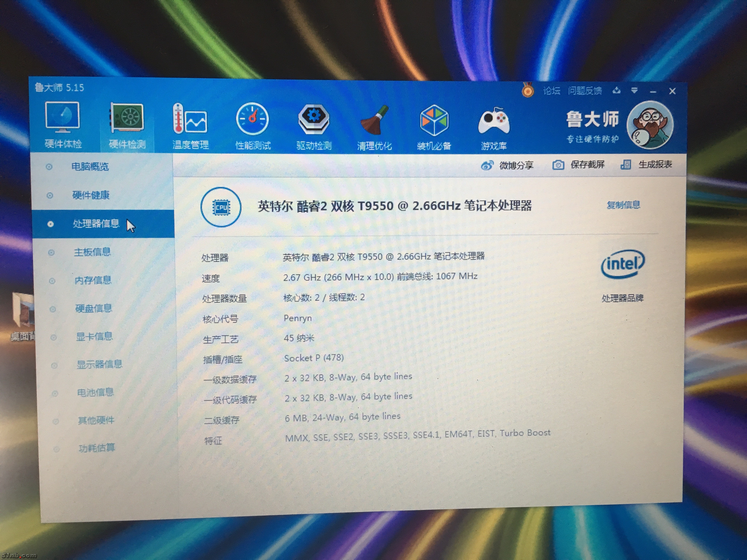
Task: Click the upload tray icon beside 问题反馈
Action: coord(617,91)
